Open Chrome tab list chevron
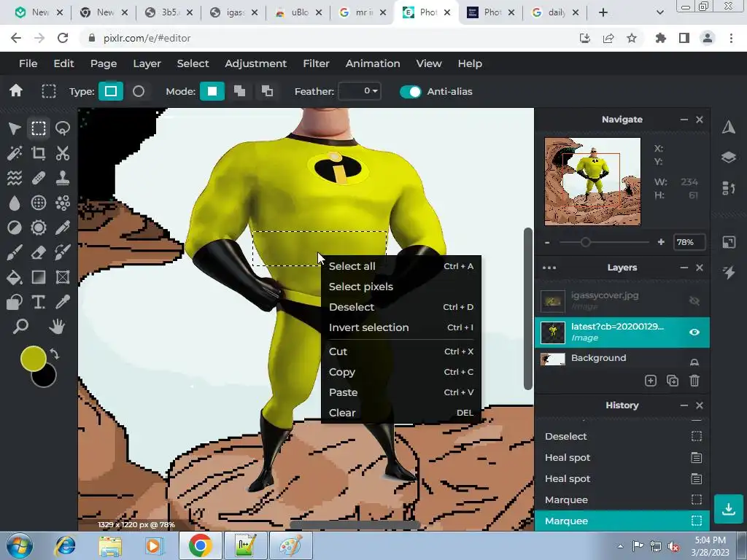747x560 pixels. [x=659, y=13]
